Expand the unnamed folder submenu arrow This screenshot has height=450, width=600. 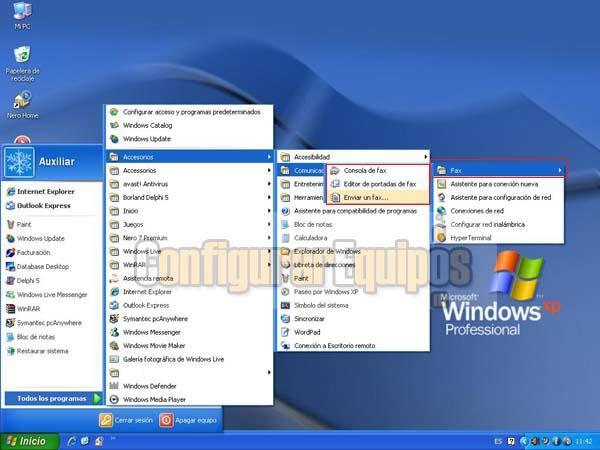pos(269,373)
